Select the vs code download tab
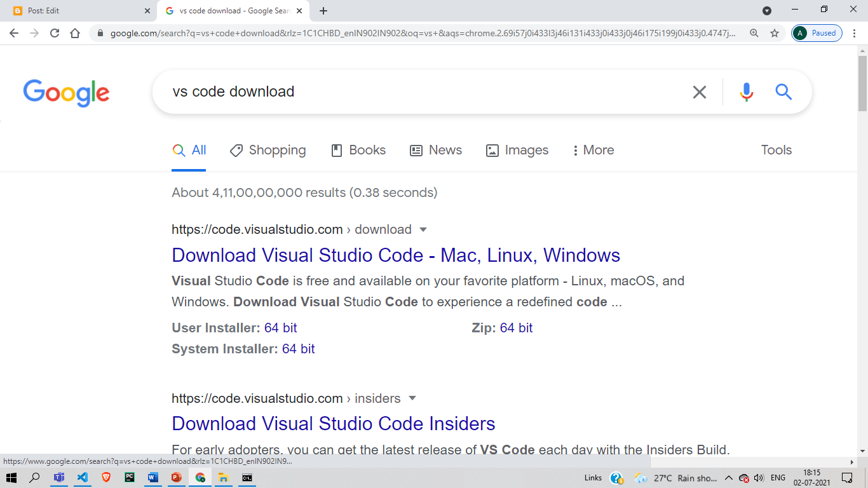The width and height of the screenshot is (868, 488). pos(233,11)
